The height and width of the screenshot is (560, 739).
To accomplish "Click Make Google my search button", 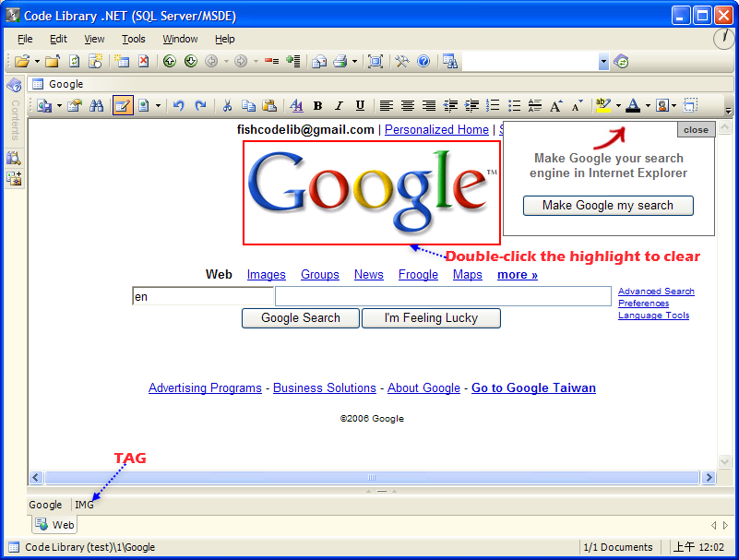I will (608, 206).
